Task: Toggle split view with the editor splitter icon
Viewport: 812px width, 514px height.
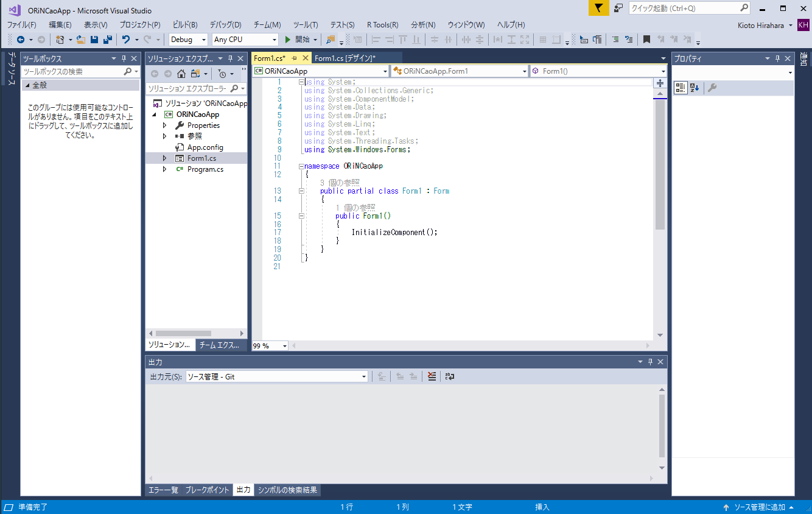Action: [x=660, y=83]
